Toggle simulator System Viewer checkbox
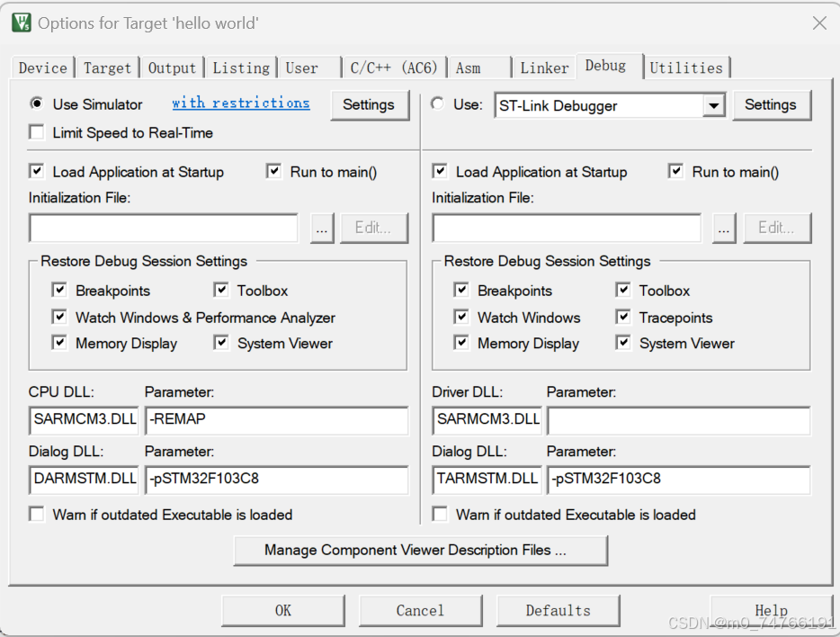 click(220, 342)
